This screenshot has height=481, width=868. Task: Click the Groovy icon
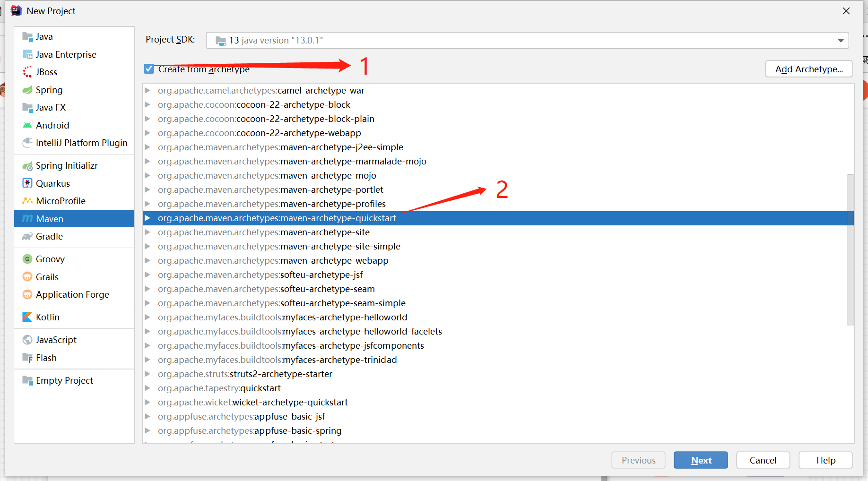pos(27,259)
